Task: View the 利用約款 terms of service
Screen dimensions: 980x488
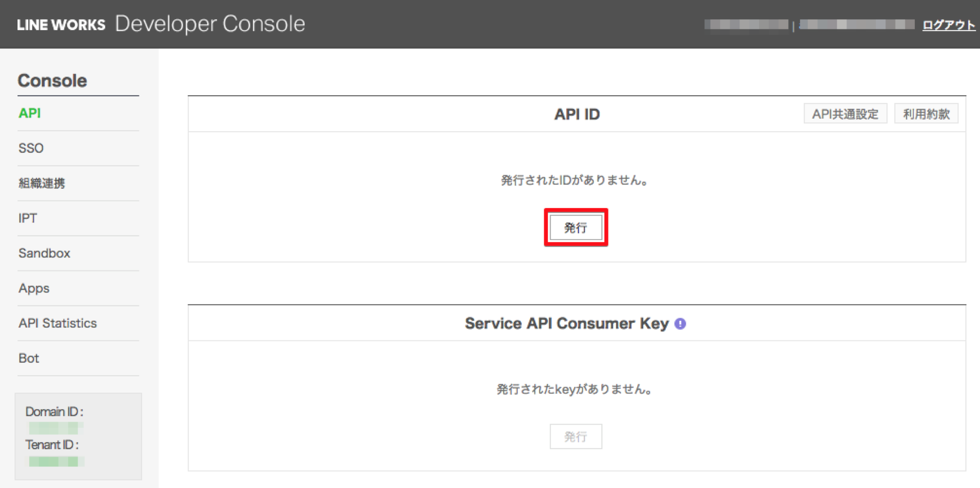Action: click(926, 114)
